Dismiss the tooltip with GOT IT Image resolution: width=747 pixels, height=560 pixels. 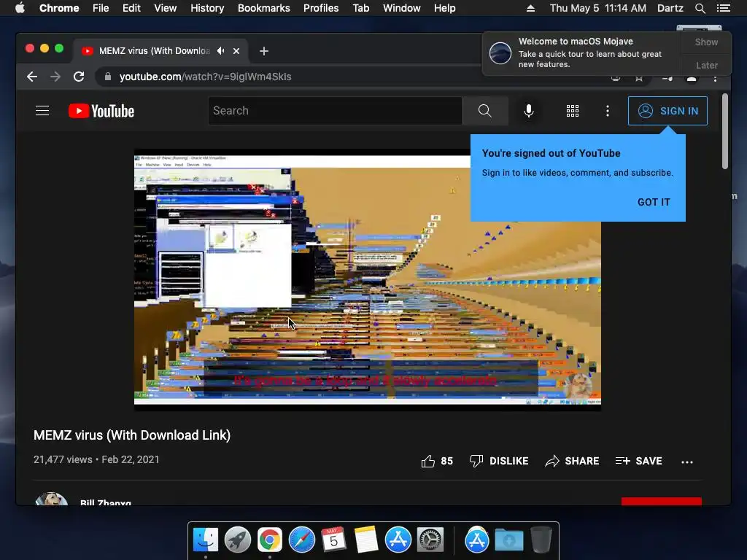[654, 202]
